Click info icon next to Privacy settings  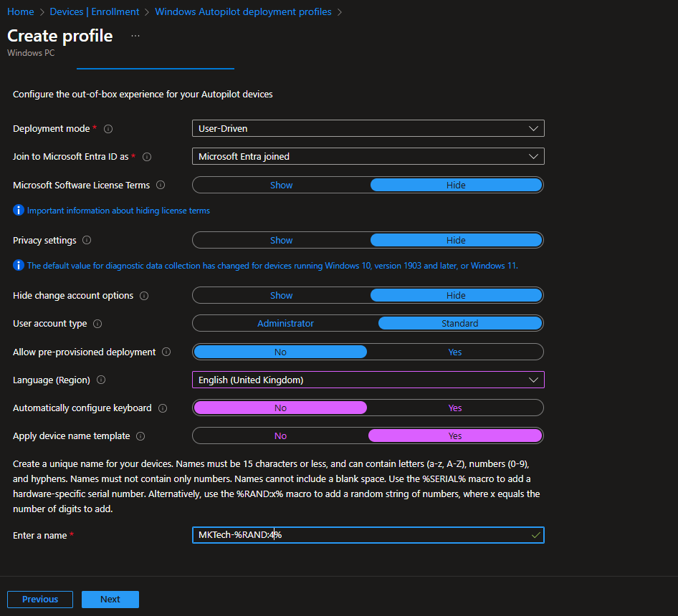point(87,241)
